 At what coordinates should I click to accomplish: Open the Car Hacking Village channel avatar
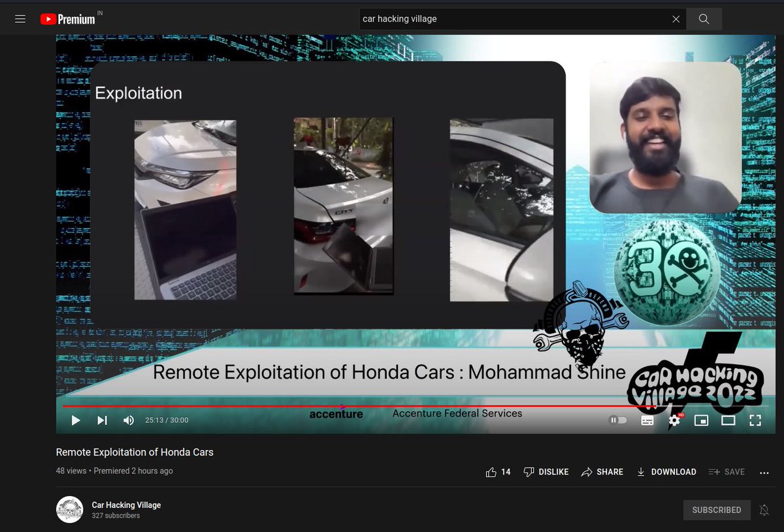(x=69, y=510)
